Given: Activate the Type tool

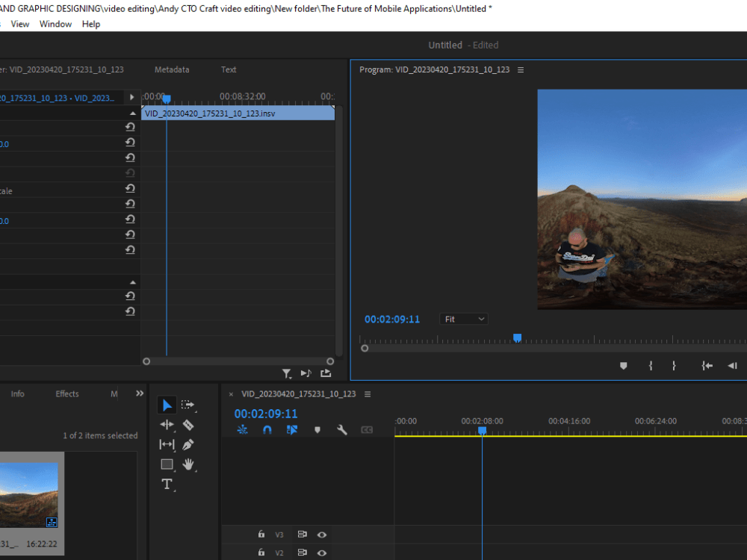Looking at the screenshot, I should pyautogui.click(x=167, y=485).
